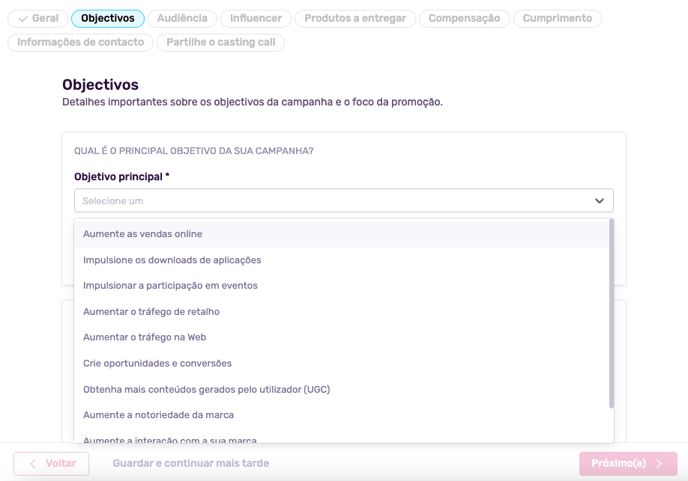Click the Próximo(a) button
Image resolution: width=688 pixels, height=481 pixels.
pos(628,463)
